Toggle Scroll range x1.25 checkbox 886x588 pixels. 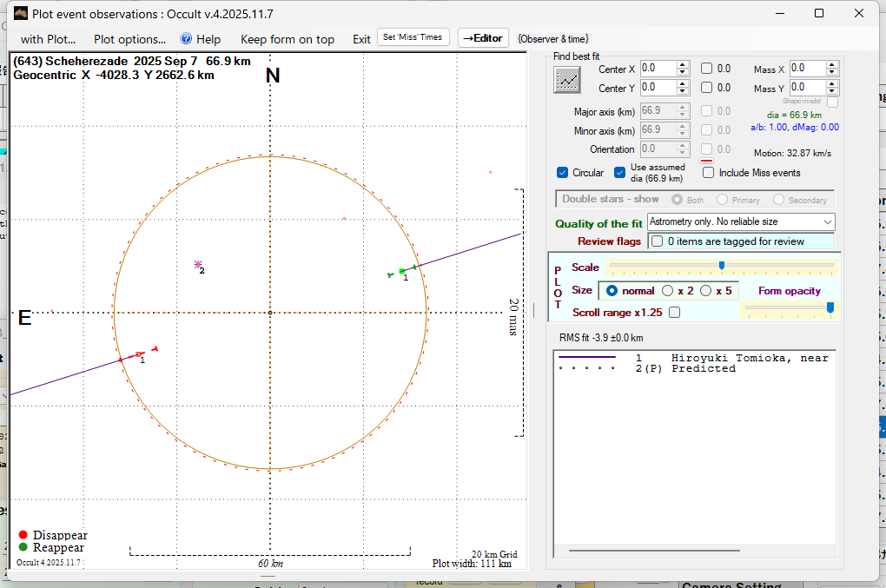click(674, 313)
